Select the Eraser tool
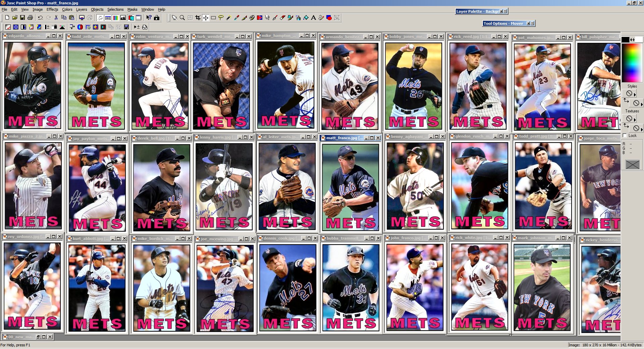The image size is (644, 349). click(x=283, y=18)
